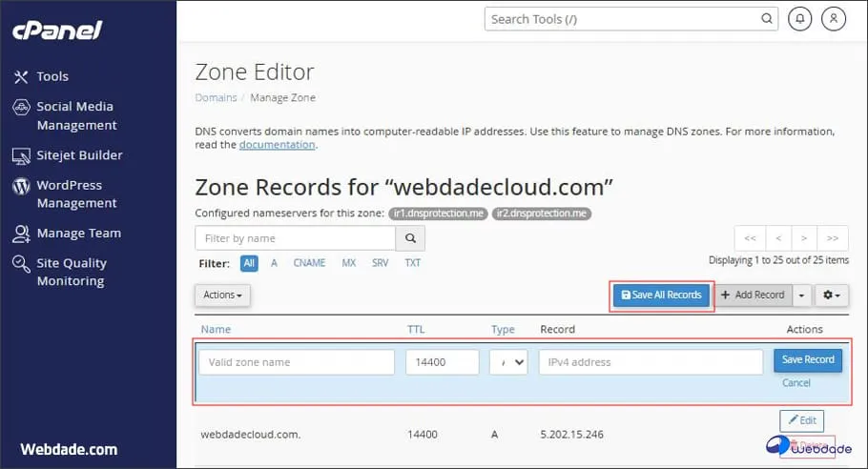
Task: Open the record type dropdown
Action: [x=508, y=362]
